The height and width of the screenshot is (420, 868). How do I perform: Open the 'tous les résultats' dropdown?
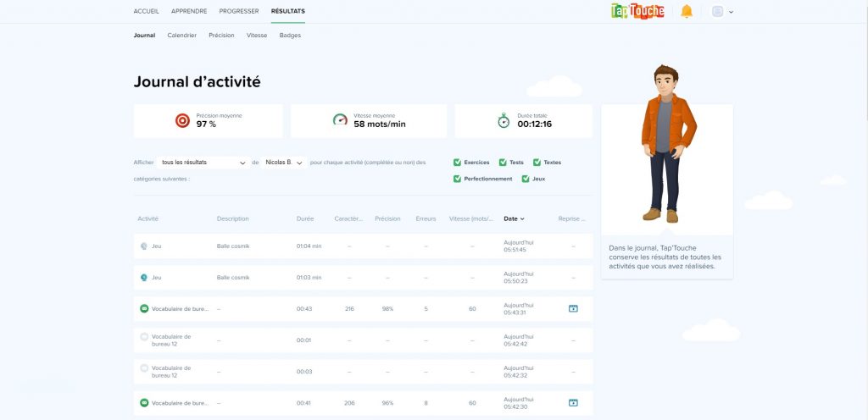(x=203, y=163)
